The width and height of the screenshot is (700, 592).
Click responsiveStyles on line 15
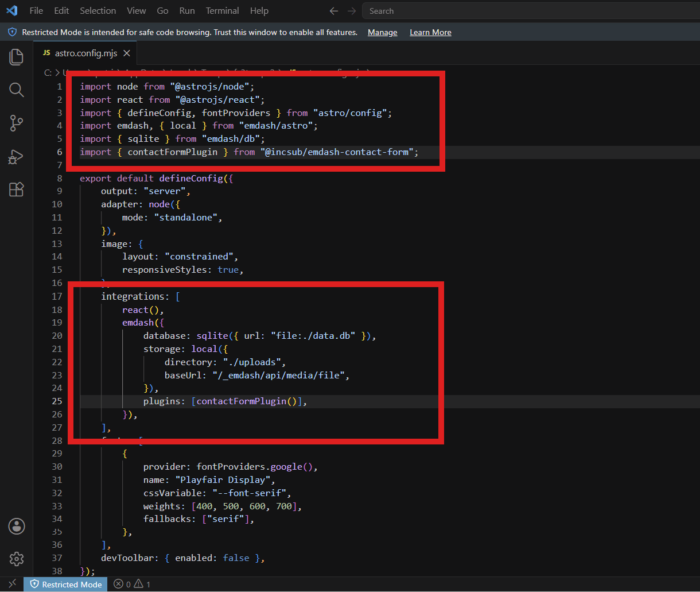click(x=164, y=270)
